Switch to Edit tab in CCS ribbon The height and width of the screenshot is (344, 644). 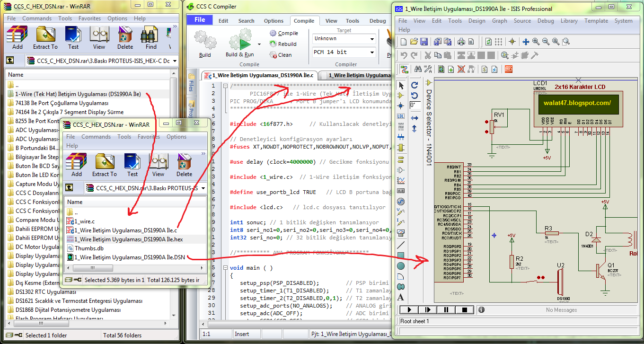click(x=223, y=21)
